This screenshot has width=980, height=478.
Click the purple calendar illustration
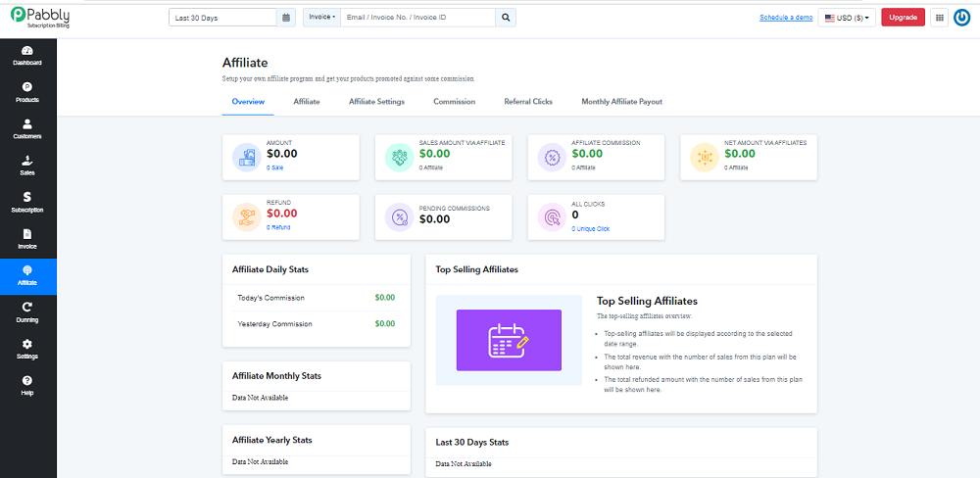tap(509, 340)
